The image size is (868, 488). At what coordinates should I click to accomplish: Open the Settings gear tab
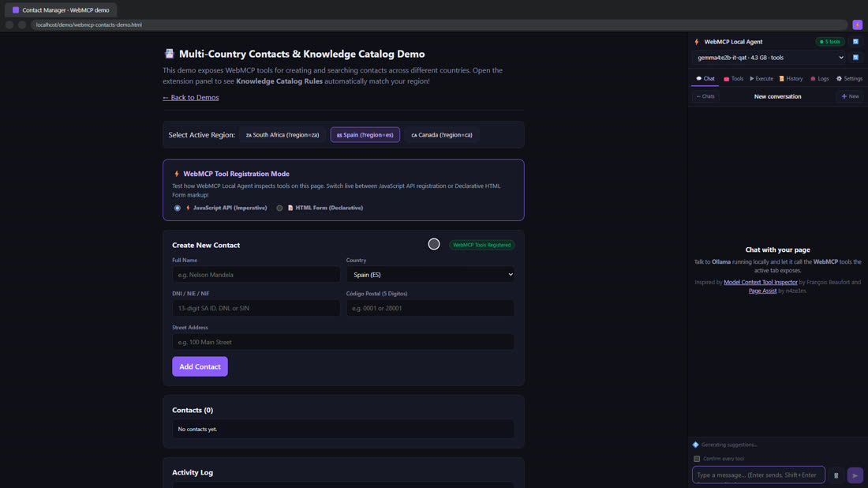point(849,79)
